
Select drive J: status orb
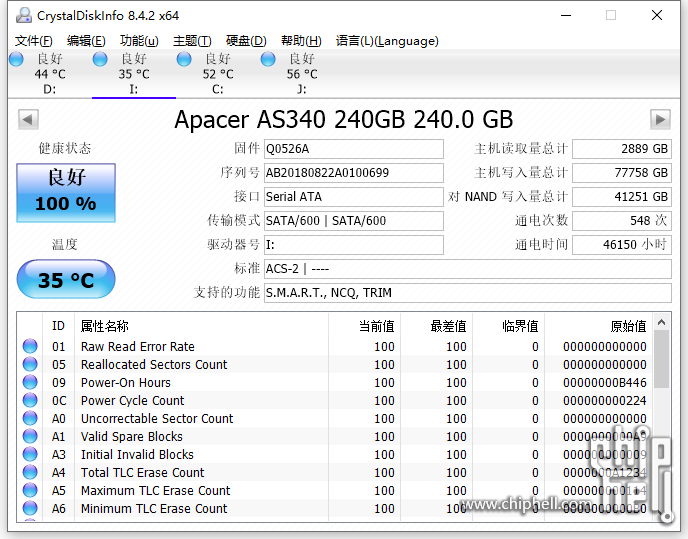(x=268, y=59)
